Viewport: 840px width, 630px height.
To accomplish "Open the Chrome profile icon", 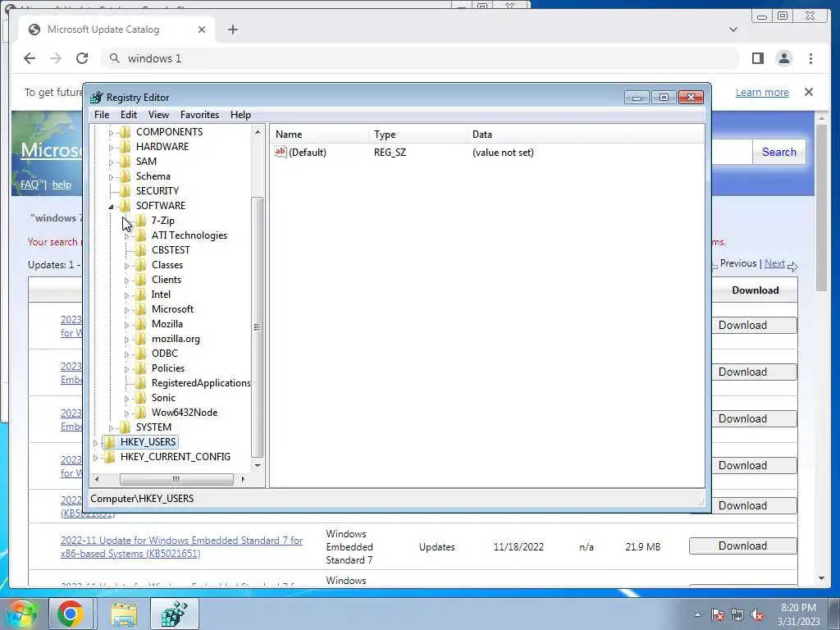I will pos(784,58).
